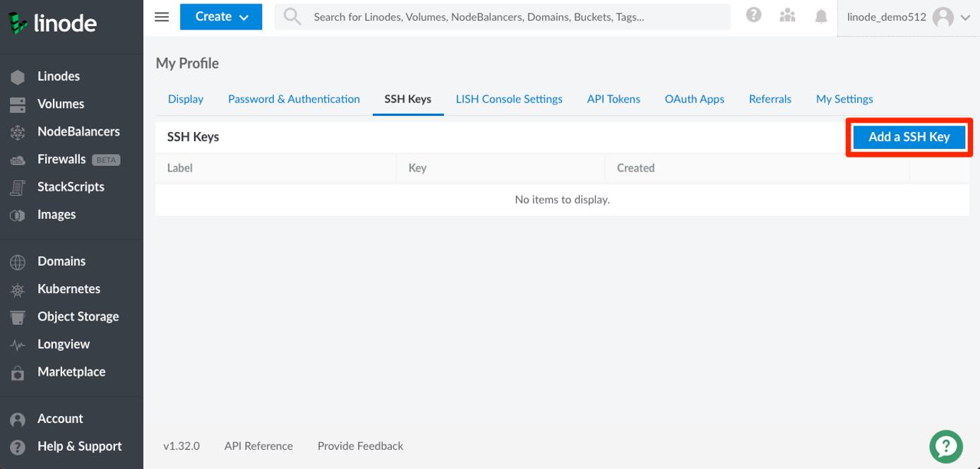Select the Object Storage bucket icon

click(17, 316)
